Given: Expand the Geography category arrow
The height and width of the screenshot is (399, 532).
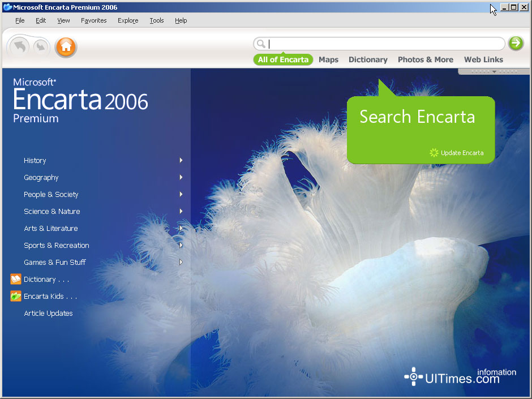Looking at the screenshot, I should 181,177.
